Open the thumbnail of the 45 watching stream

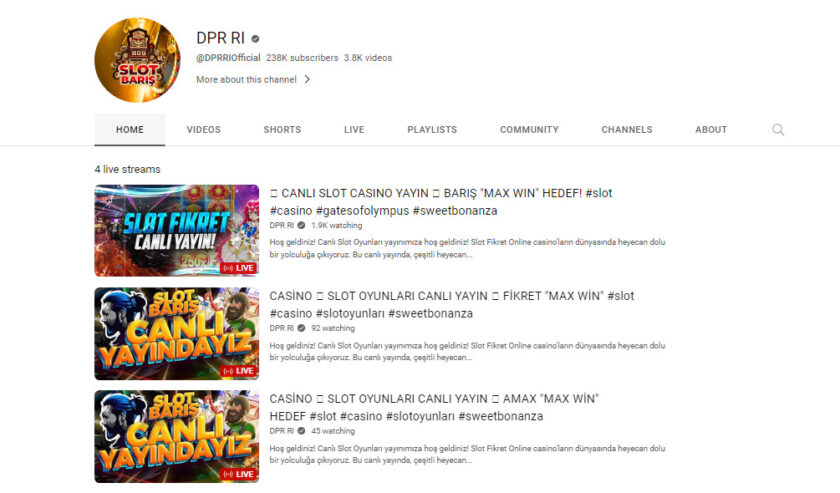[x=177, y=437]
